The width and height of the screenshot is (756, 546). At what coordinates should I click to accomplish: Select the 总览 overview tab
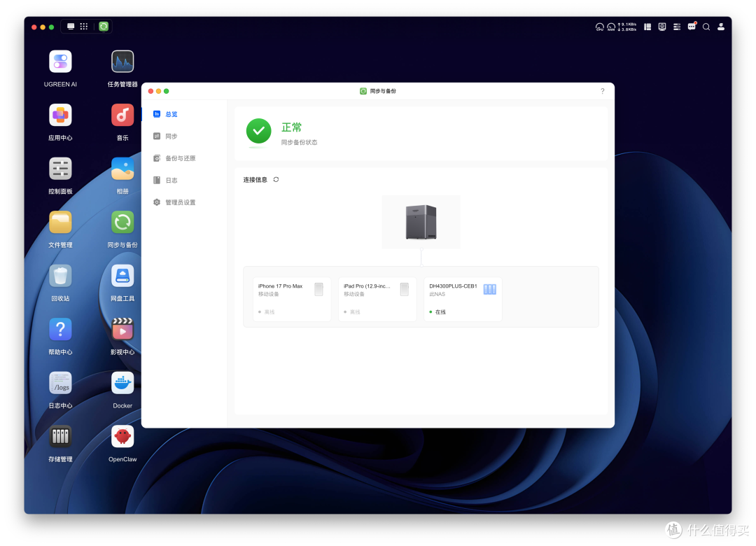coord(185,114)
